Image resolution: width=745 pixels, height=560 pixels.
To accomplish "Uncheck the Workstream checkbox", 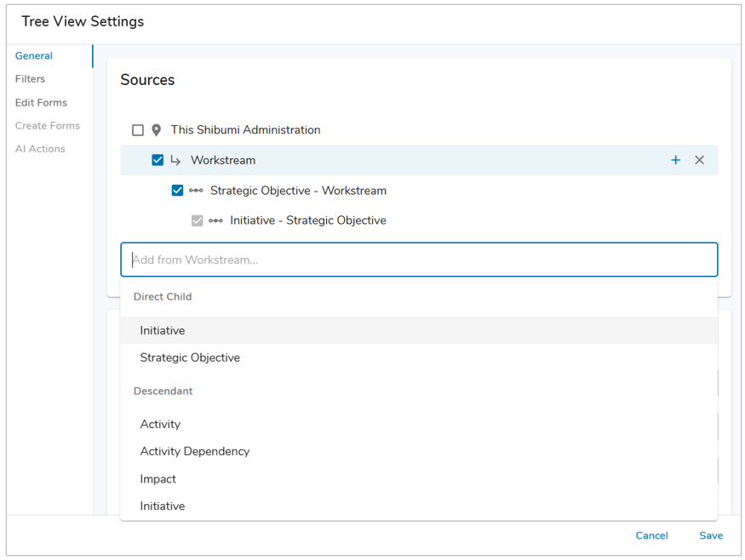I will coord(158,160).
